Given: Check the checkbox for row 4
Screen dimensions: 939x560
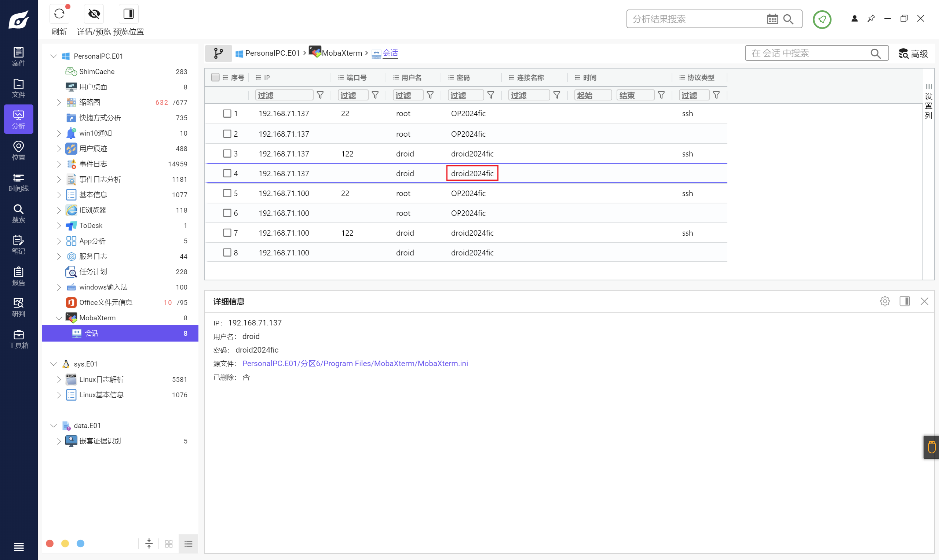Looking at the screenshot, I should coord(227,174).
